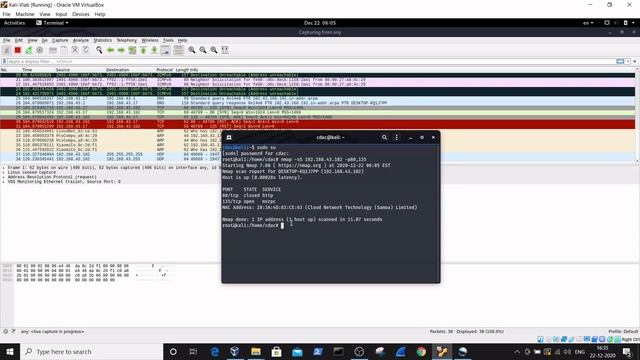The width and height of the screenshot is (640, 360).
Task: Click Windows Start button
Action: (10, 351)
